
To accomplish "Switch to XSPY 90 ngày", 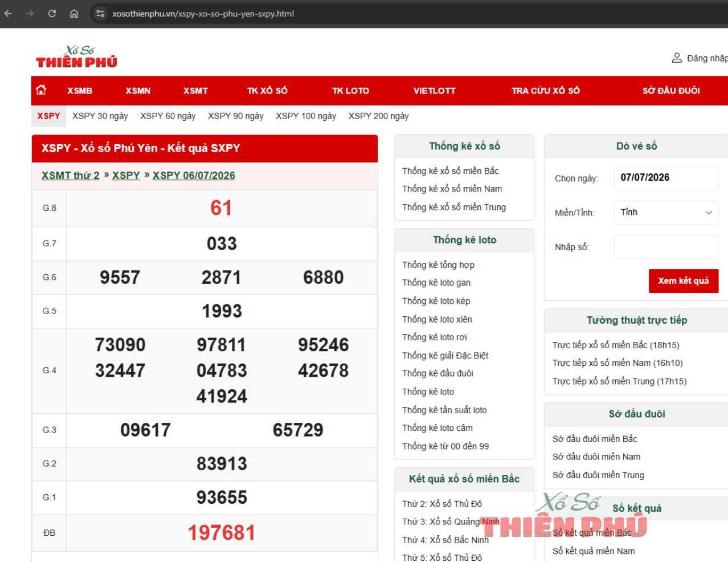I will 236,116.
